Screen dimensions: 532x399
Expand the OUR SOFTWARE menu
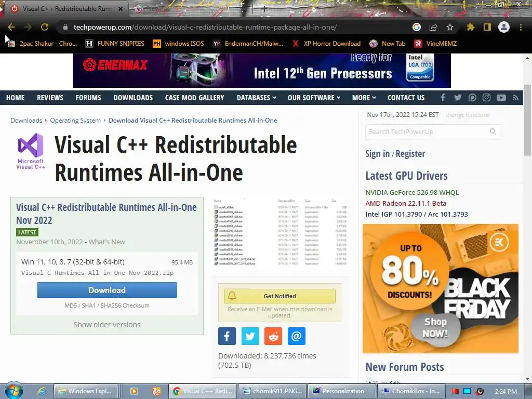pos(314,98)
